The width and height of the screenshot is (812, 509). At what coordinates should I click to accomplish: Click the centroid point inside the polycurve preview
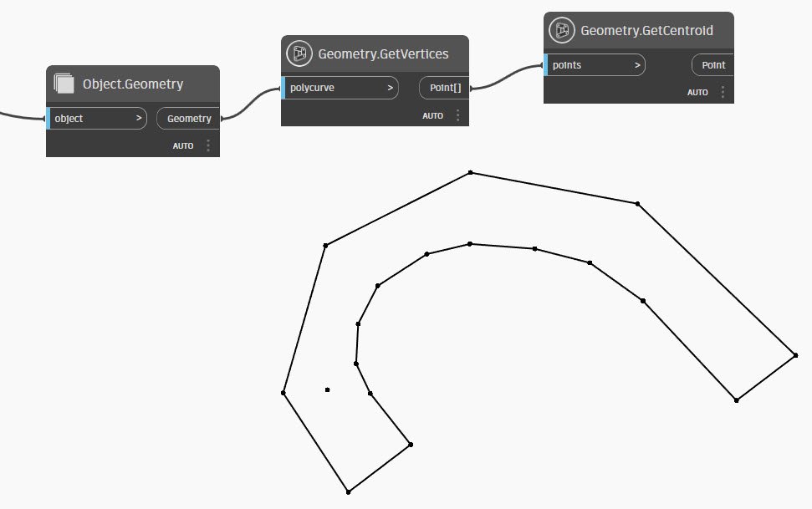click(327, 389)
